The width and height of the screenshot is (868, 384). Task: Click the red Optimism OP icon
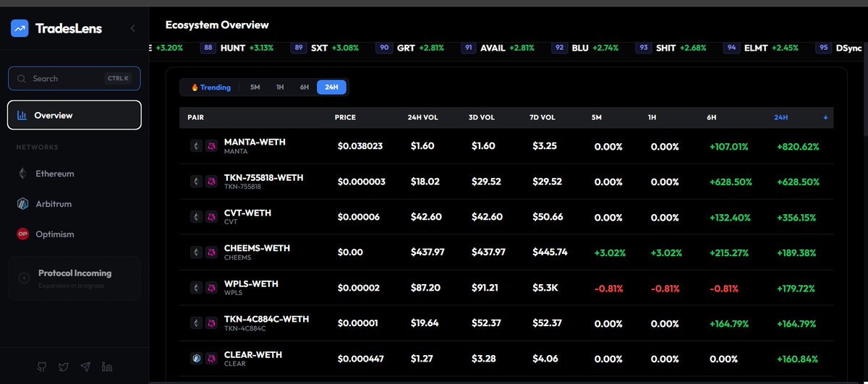click(22, 234)
